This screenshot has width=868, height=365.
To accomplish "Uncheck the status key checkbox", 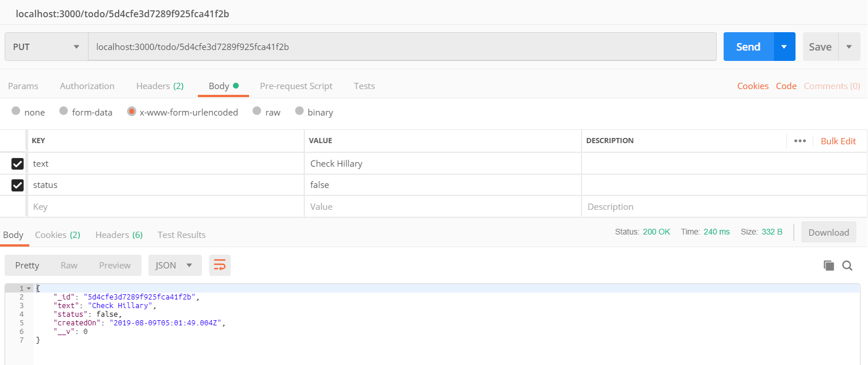I will (x=17, y=185).
